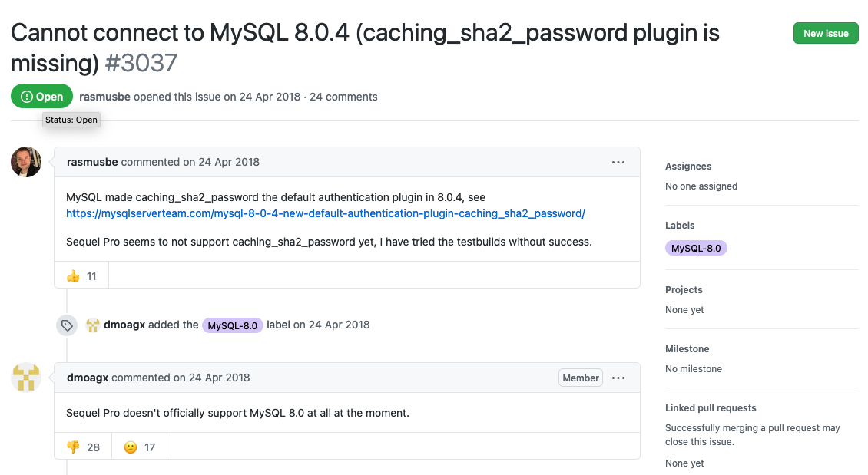Open the options menu on rasmusbe's comment

pyautogui.click(x=618, y=162)
